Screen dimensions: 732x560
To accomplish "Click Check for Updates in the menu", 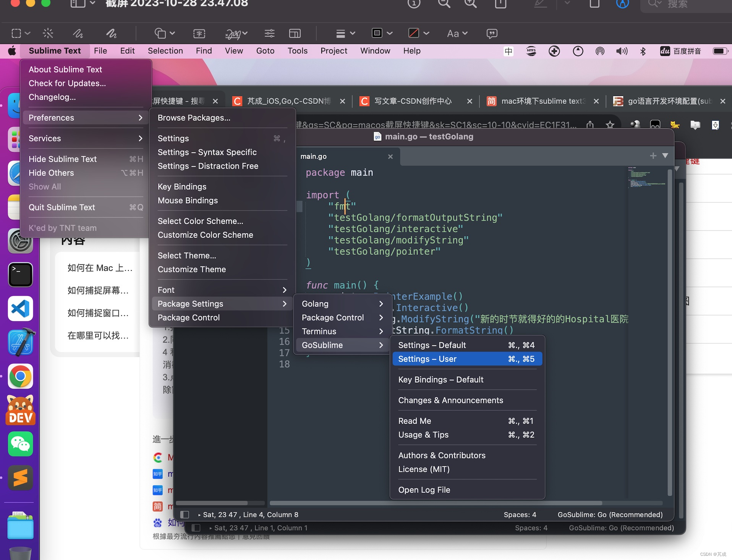I will [x=67, y=83].
